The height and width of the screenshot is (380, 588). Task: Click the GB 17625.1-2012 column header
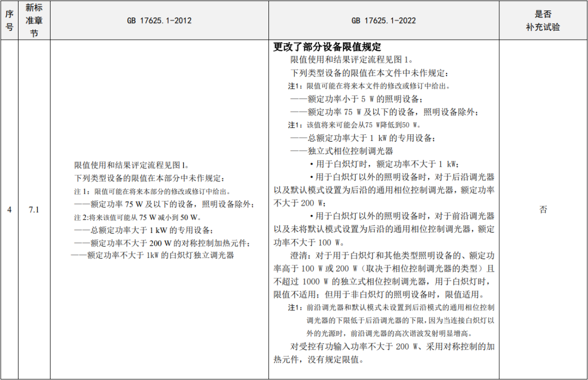[159, 21]
